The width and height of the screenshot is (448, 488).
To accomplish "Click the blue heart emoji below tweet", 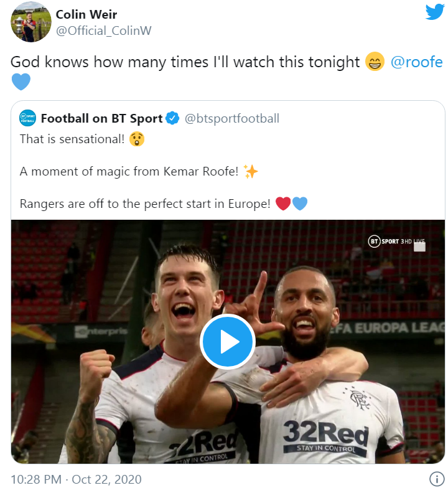I will (21, 82).
